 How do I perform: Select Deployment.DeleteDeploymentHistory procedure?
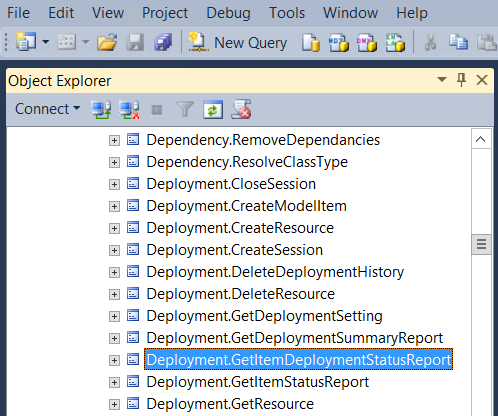[275, 272]
